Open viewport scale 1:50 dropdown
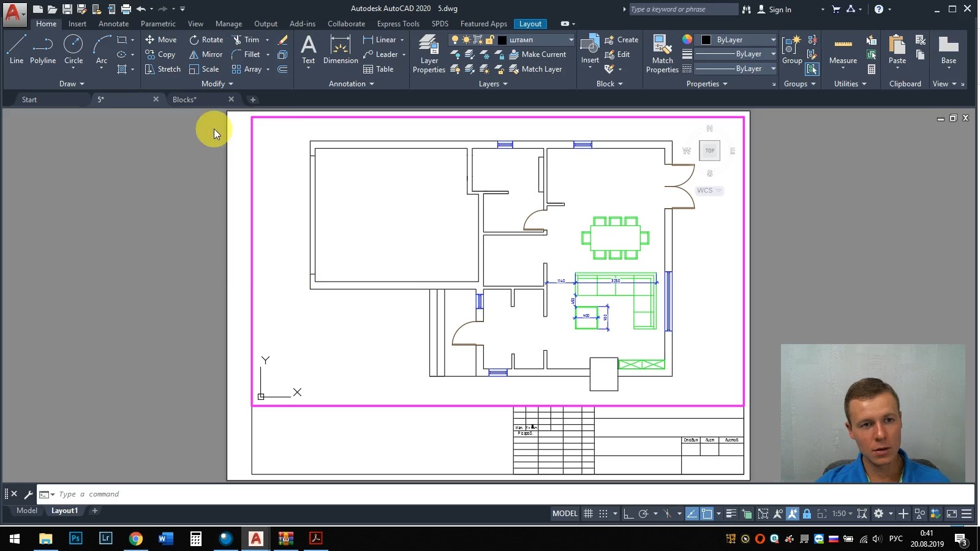Image resolution: width=980 pixels, height=551 pixels. click(x=842, y=514)
